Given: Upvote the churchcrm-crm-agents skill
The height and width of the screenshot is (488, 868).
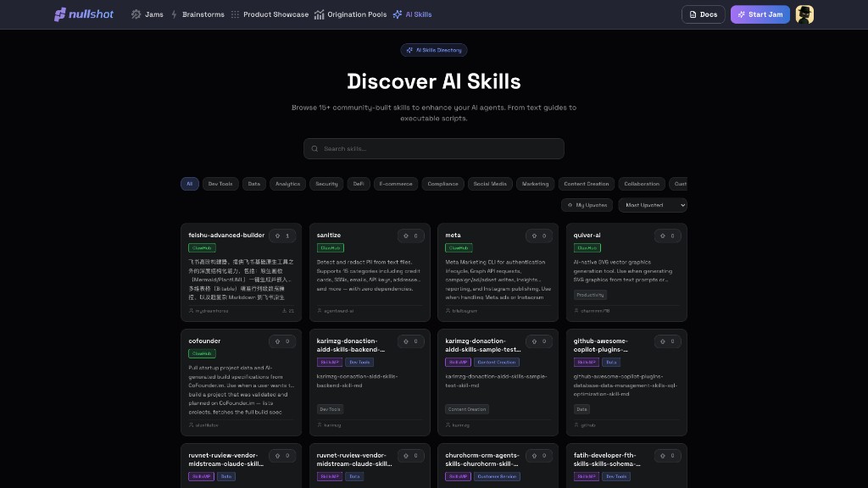Looking at the screenshot, I should (x=539, y=456).
